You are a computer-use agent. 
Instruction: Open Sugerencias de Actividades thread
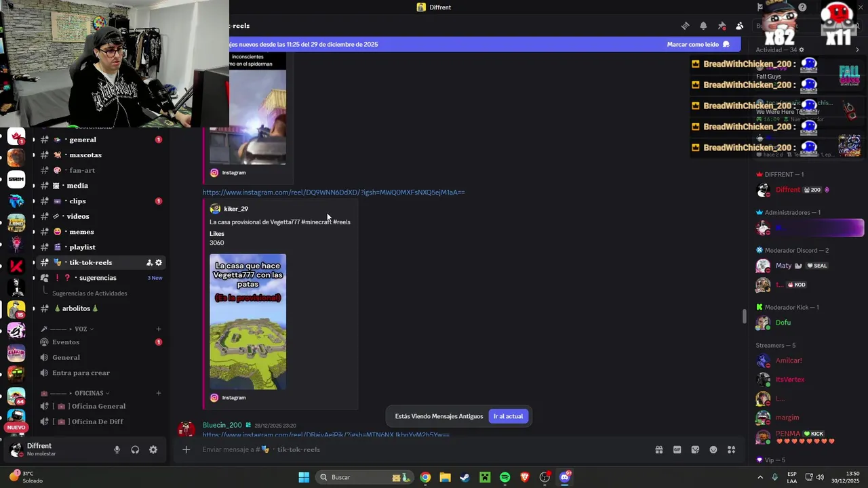[90, 293]
